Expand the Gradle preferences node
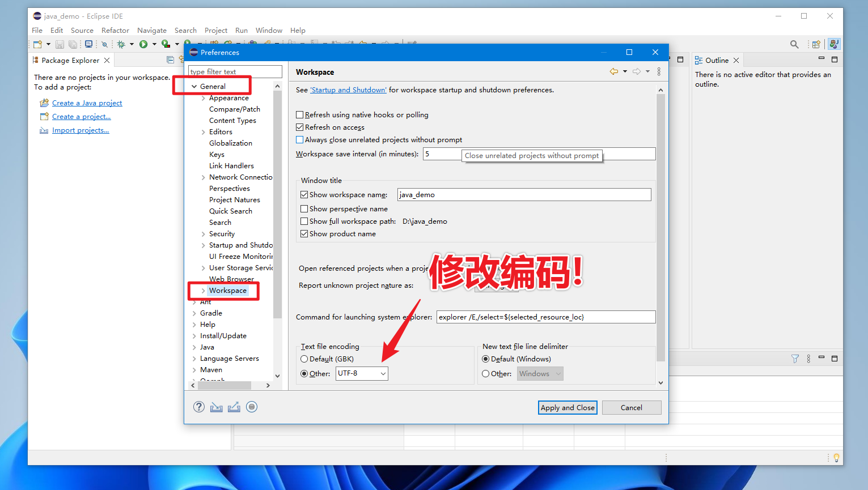Image resolution: width=868 pixels, height=490 pixels. pos(194,313)
